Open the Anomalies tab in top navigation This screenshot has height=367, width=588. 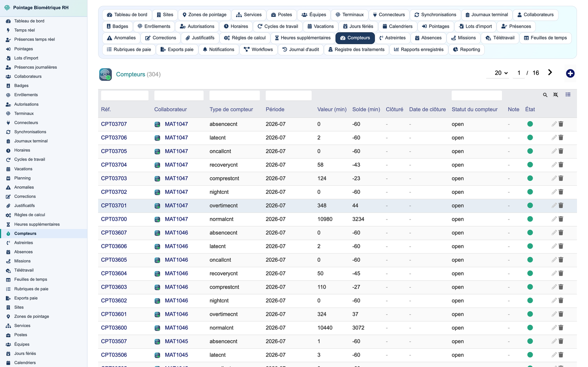pos(121,38)
